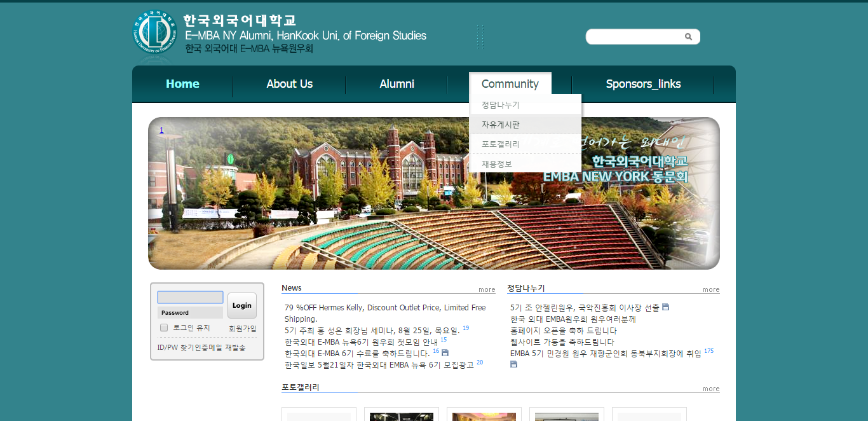Go to the About Us tab
This screenshot has width=868, height=421.
pos(289,84)
